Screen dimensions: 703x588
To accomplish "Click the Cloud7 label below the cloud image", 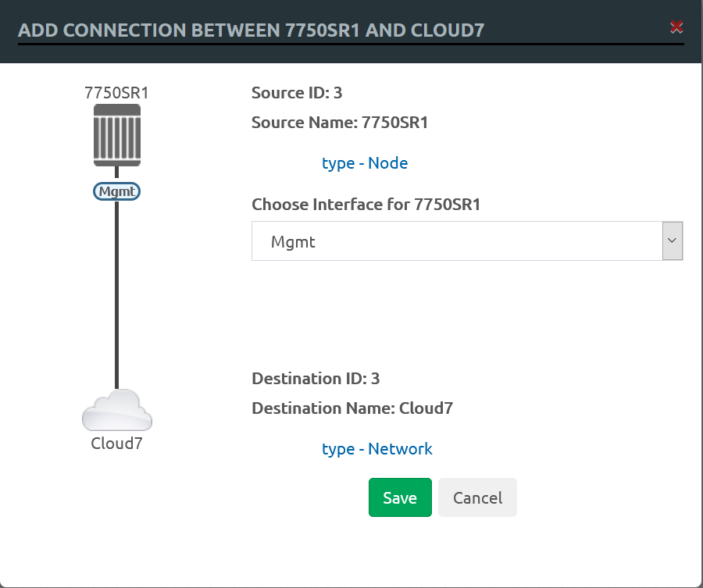I will 117,443.
